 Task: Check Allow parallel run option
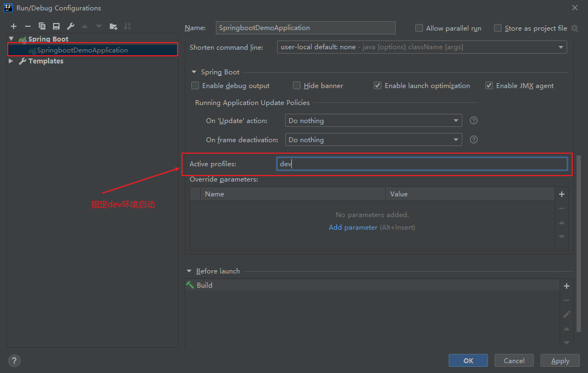(419, 28)
